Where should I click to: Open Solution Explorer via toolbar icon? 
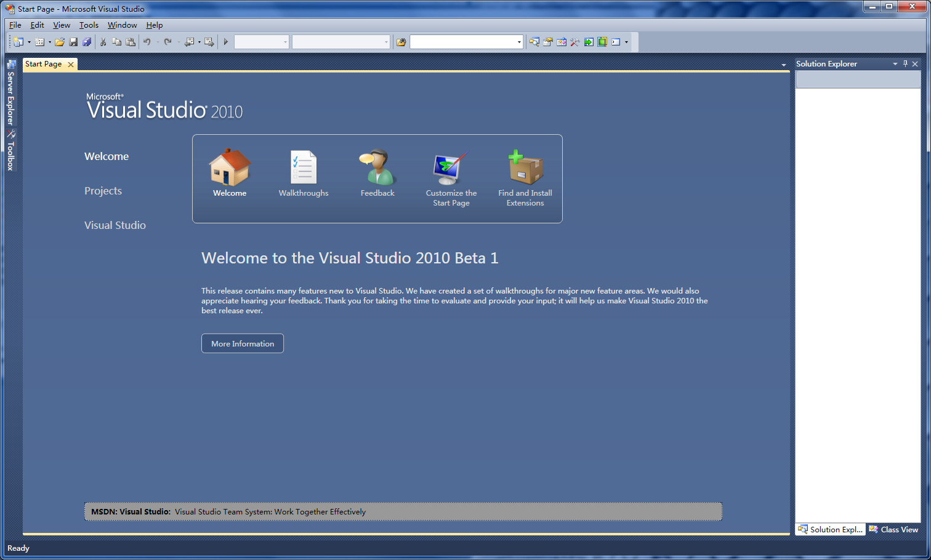click(x=534, y=42)
